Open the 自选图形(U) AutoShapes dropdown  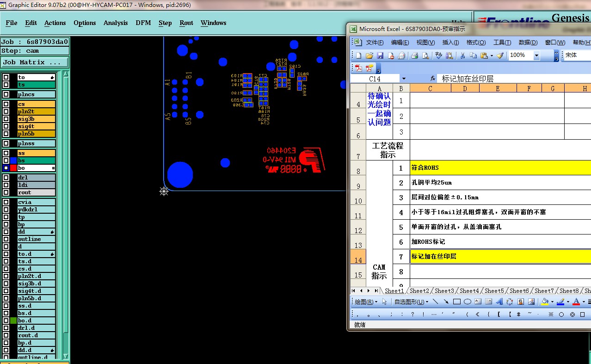coord(411,302)
